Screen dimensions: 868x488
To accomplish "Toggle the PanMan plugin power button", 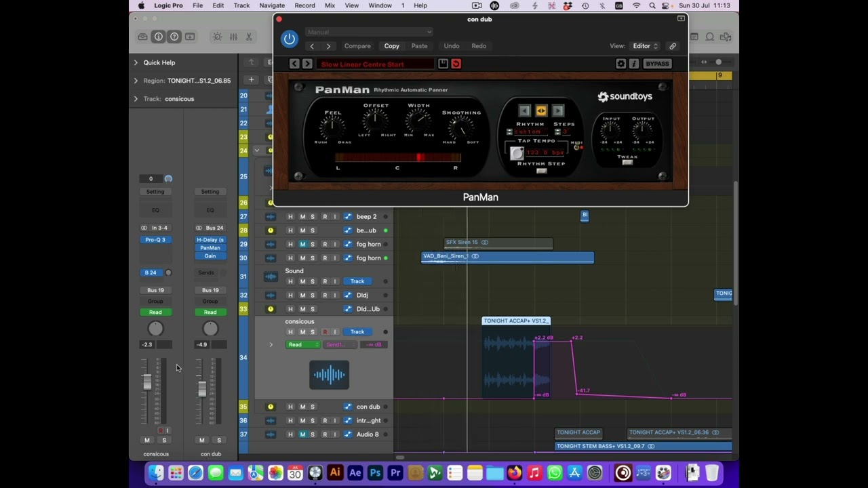I will 290,39.
